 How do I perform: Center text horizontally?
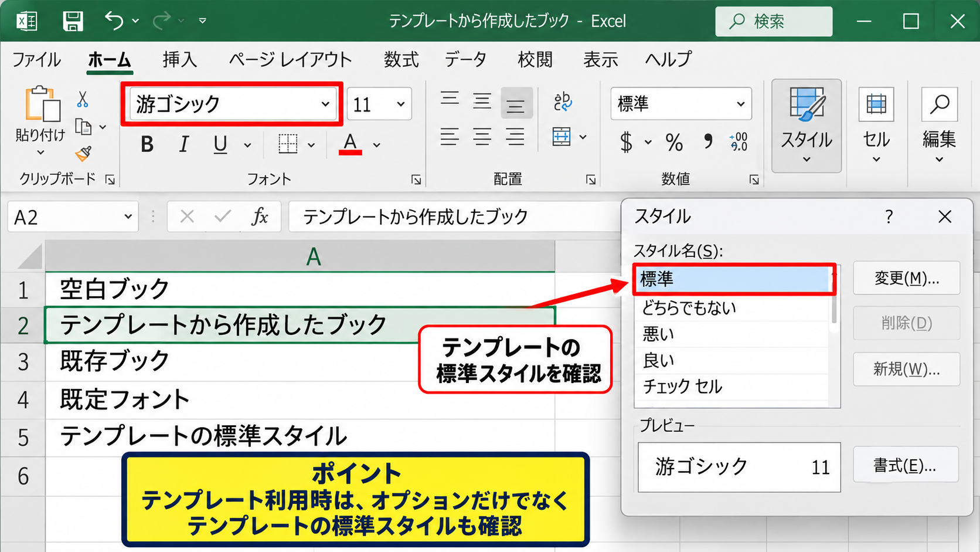point(482,137)
